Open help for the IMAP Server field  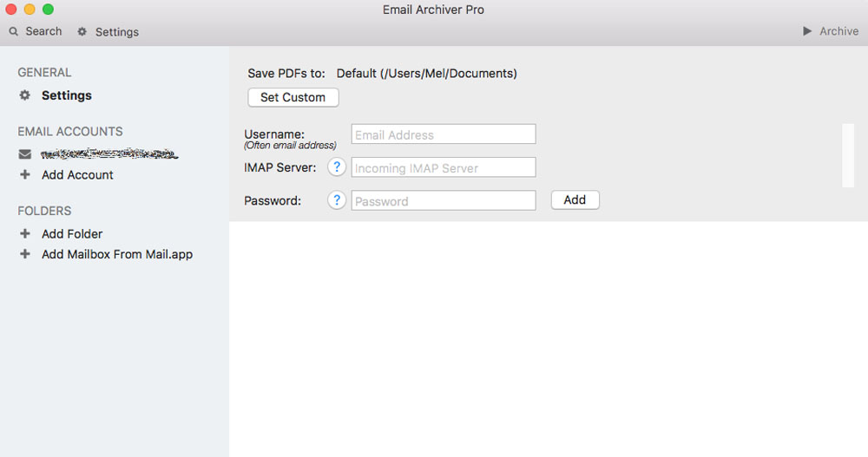[337, 167]
